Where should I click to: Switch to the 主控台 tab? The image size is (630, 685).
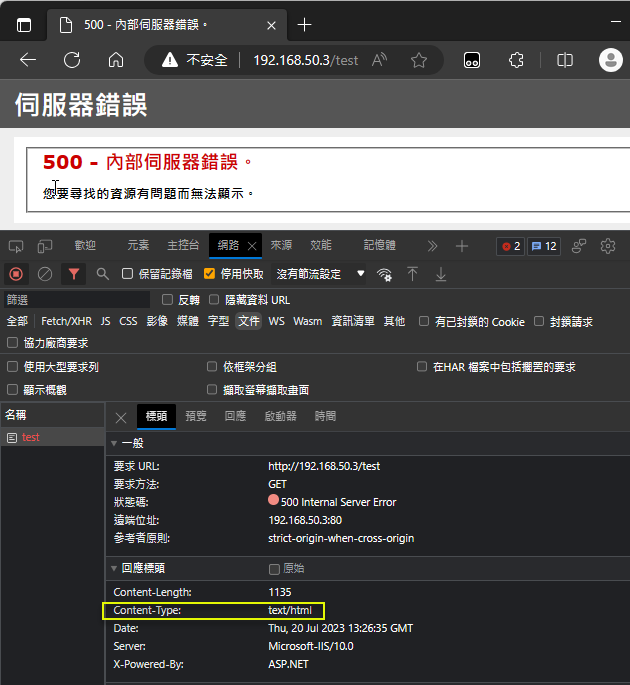point(183,246)
